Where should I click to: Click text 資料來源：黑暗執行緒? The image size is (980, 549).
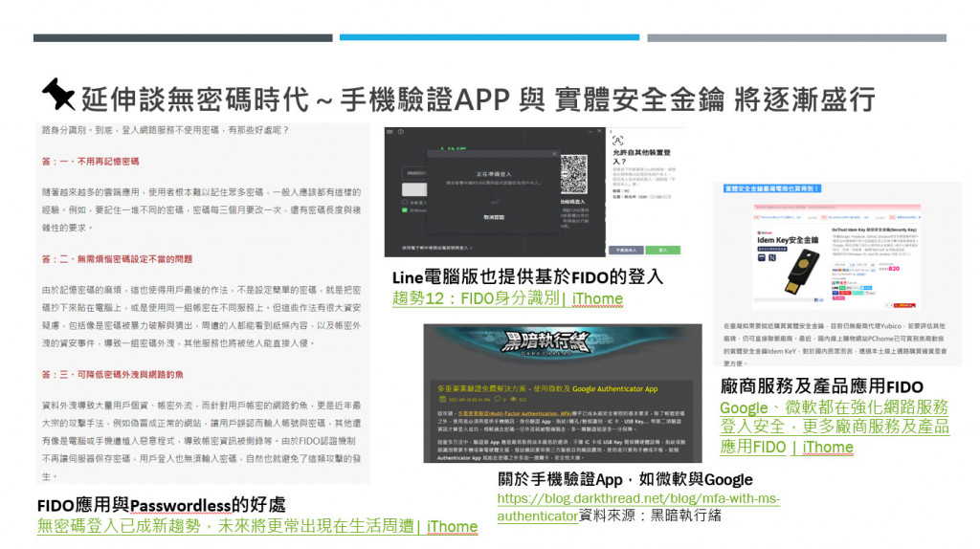(650, 516)
